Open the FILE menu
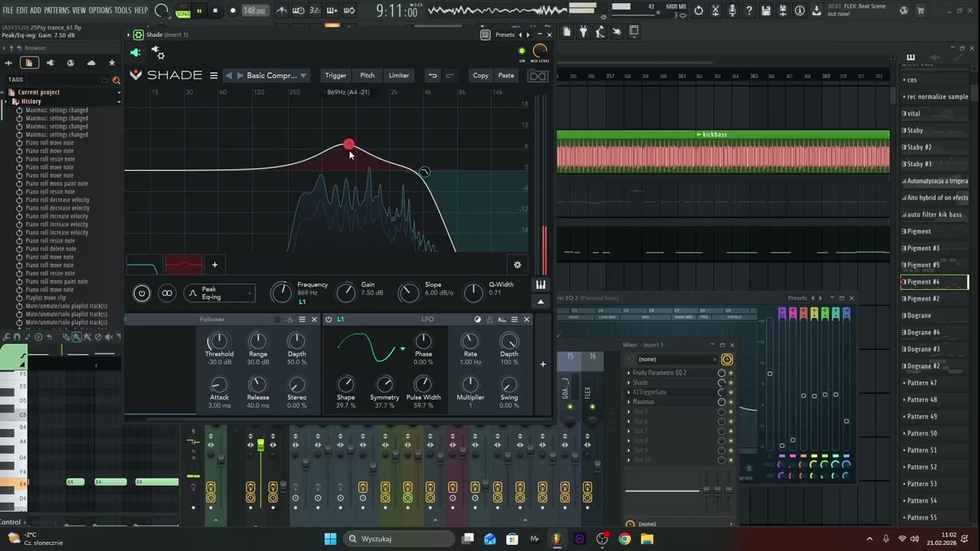980x551 pixels. pyautogui.click(x=8, y=11)
